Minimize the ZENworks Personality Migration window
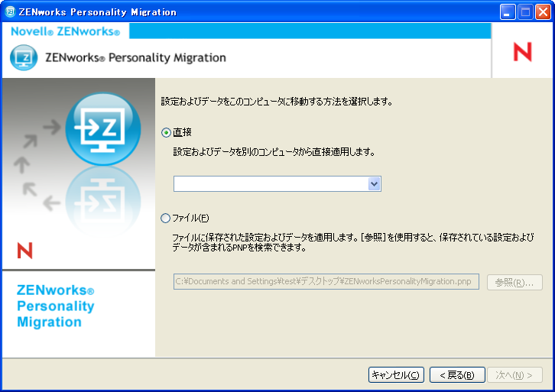This screenshot has height=392, width=555. [508, 12]
